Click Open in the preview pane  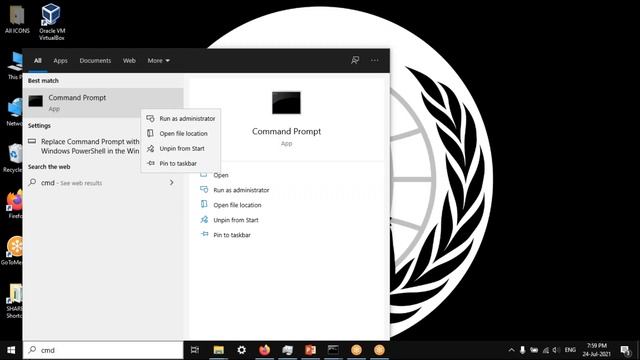click(x=221, y=175)
